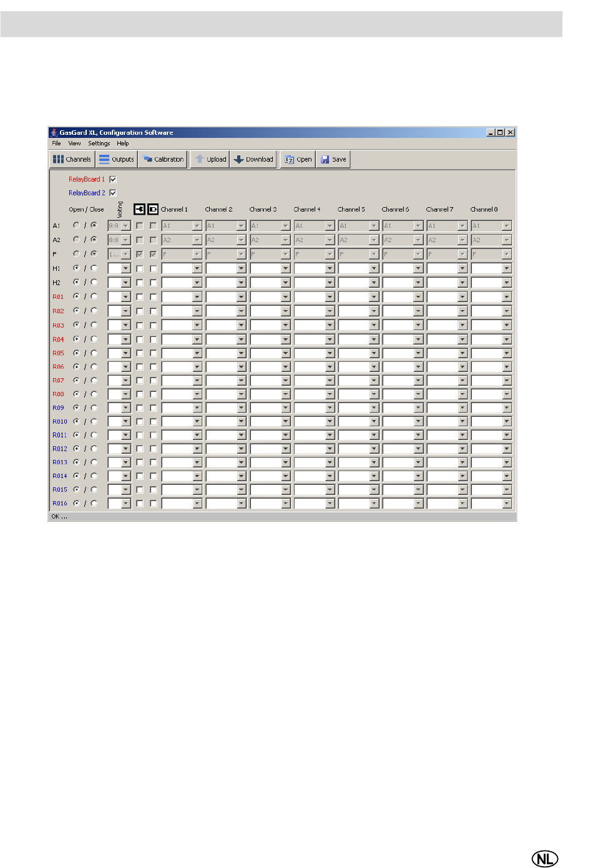This screenshot has width=593, height=868.
Task: Open the Help menu
Action: point(123,143)
